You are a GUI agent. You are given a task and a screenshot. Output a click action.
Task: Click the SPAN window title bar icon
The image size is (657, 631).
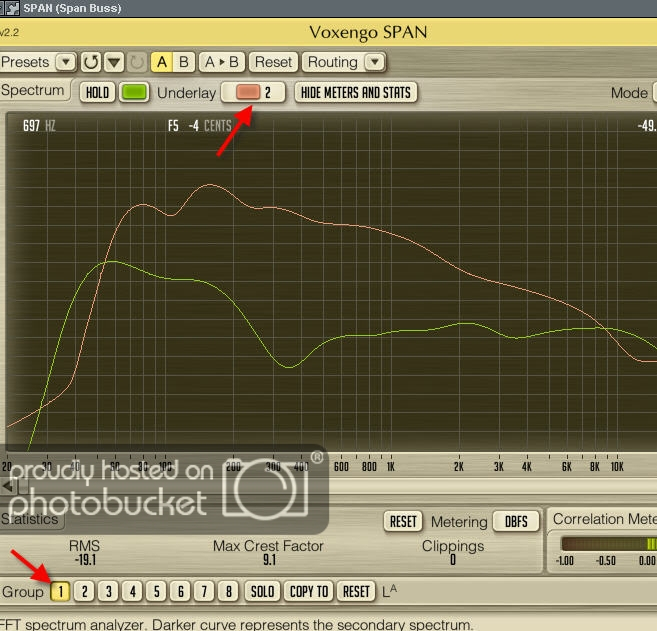click(11, 8)
